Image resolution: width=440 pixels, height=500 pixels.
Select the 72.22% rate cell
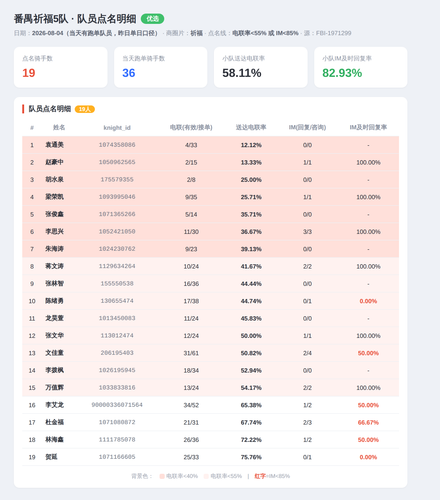pos(251,440)
